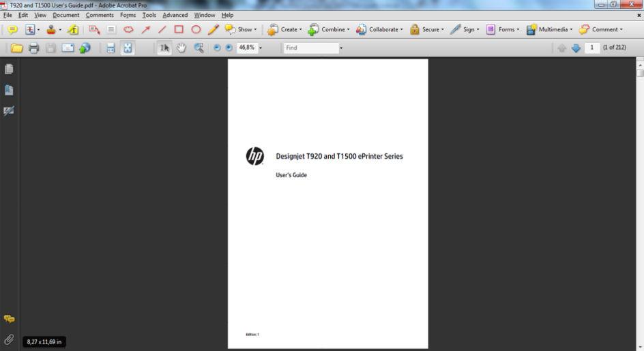Open the Advanced menu

pos(175,15)
